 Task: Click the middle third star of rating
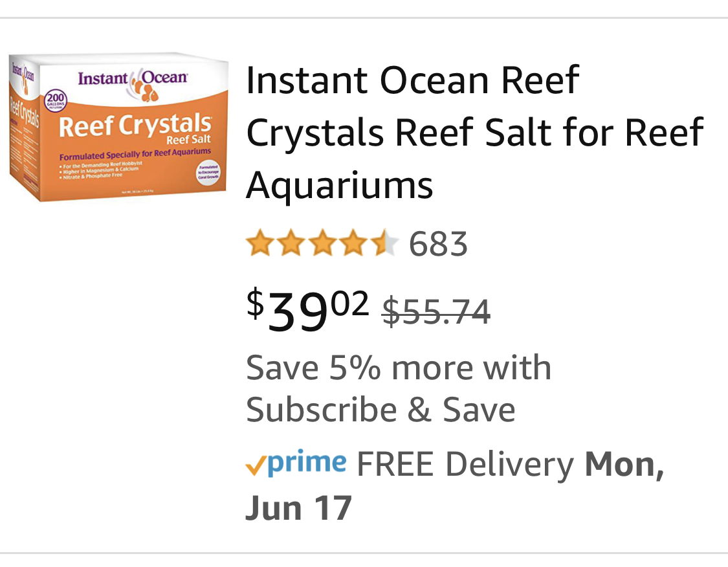coord(323,244)
